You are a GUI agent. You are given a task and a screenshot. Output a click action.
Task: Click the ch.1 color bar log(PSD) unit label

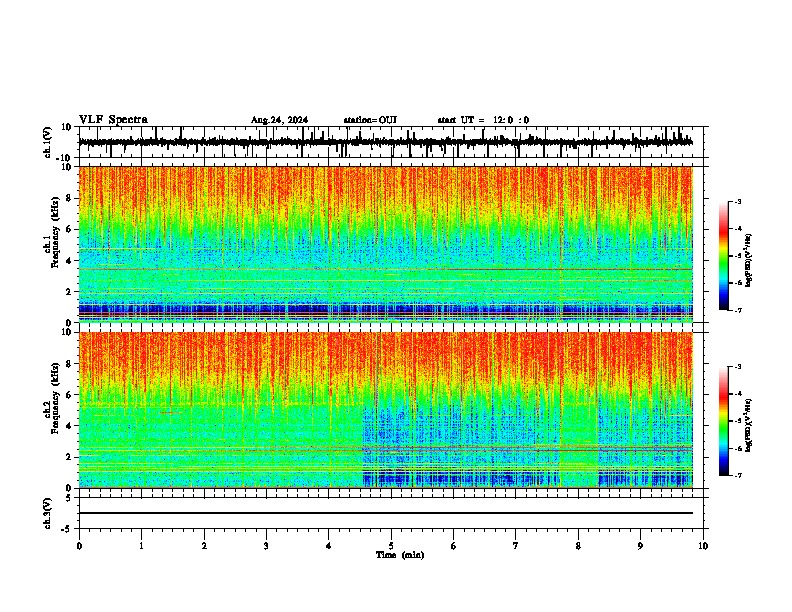tap(749, 260)
